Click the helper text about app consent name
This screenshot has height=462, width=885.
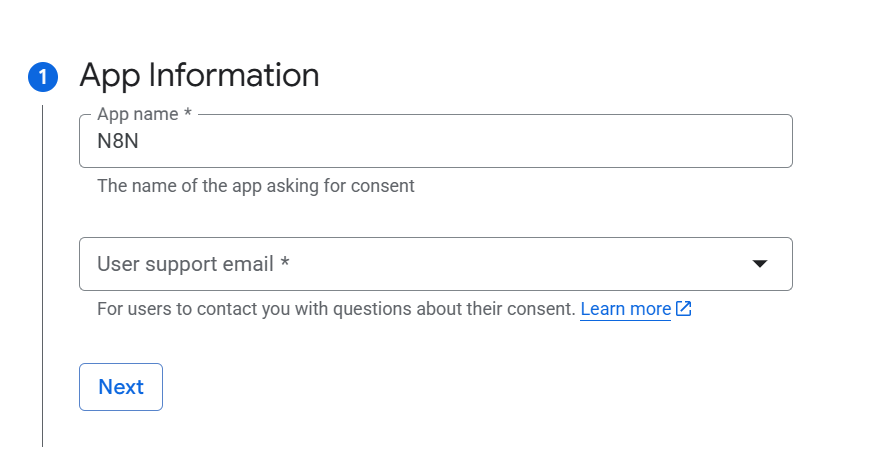tap(255, 186)
